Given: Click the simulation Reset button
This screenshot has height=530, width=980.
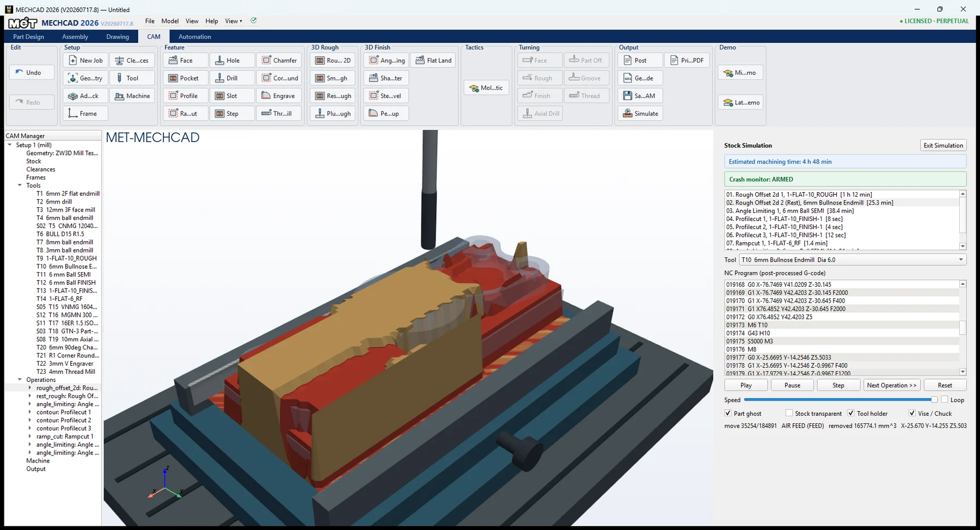Looking at the screenshot, I should (945, 385).
